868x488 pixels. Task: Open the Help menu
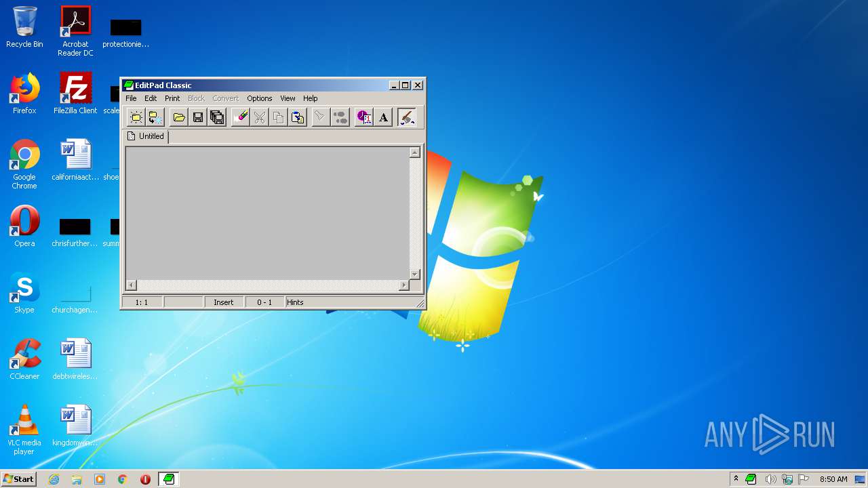click(x=310, y=98)
